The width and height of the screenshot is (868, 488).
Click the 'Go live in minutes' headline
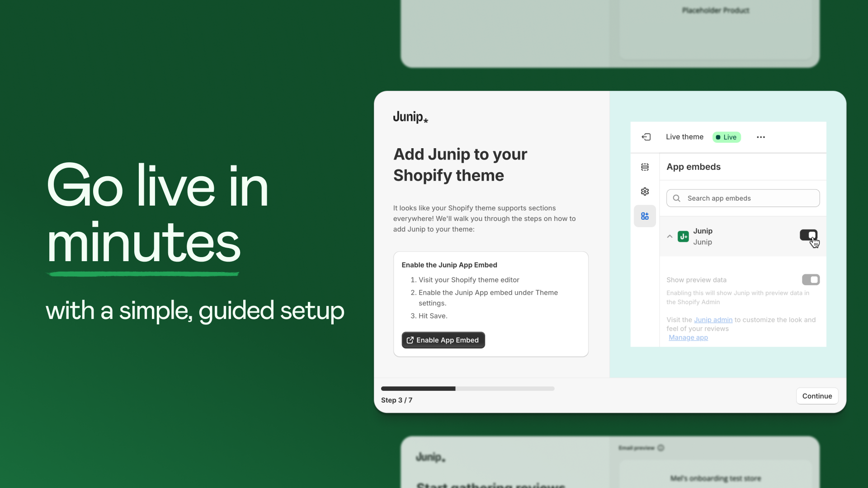click(x=158, y=212)
